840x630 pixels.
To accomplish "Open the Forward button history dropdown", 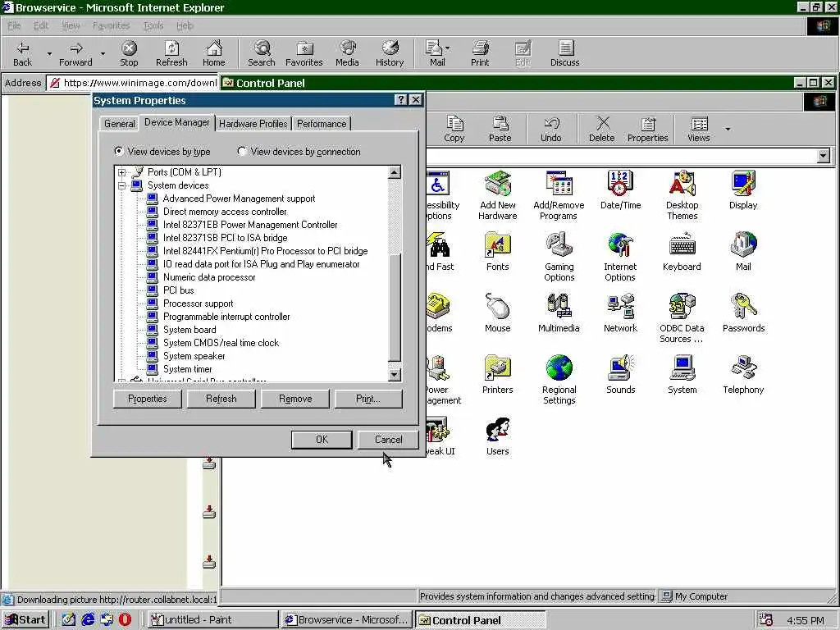I will tap(103, 54).
